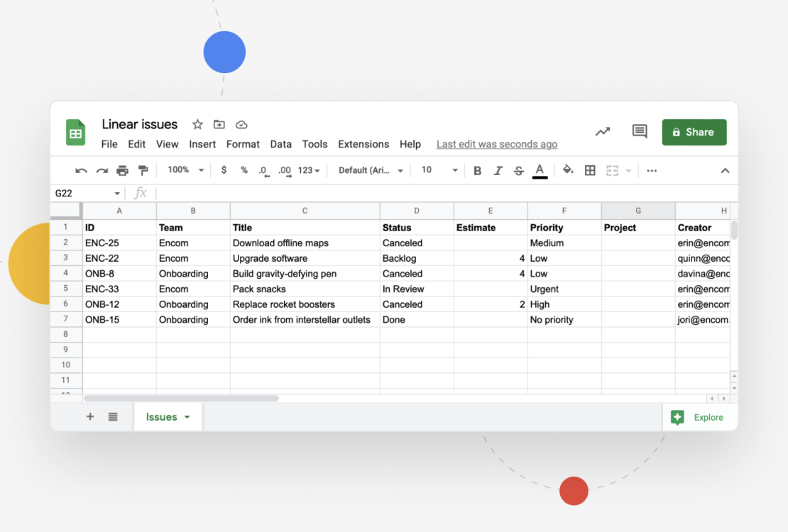Click the horizontal scrollbar thumb
The height and width of the screenshot is (532, 788).
pyautogui.click(x=181, y=399)
